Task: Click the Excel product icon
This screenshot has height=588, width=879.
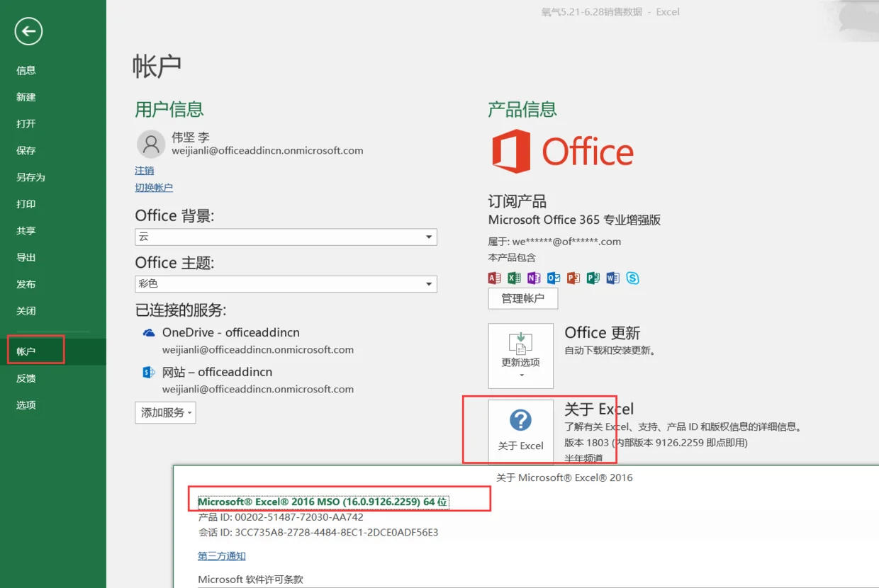Action: tap(515, 278)
